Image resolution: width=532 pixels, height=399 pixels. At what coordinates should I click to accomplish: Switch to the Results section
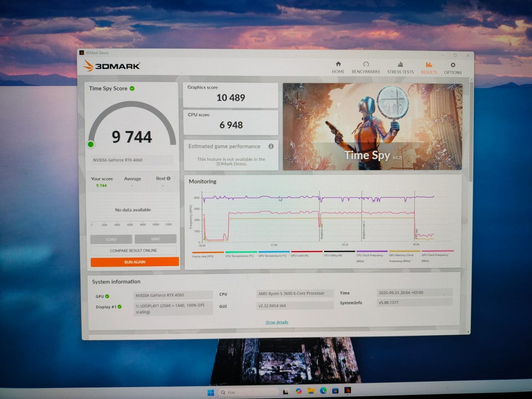click(429, 68)
